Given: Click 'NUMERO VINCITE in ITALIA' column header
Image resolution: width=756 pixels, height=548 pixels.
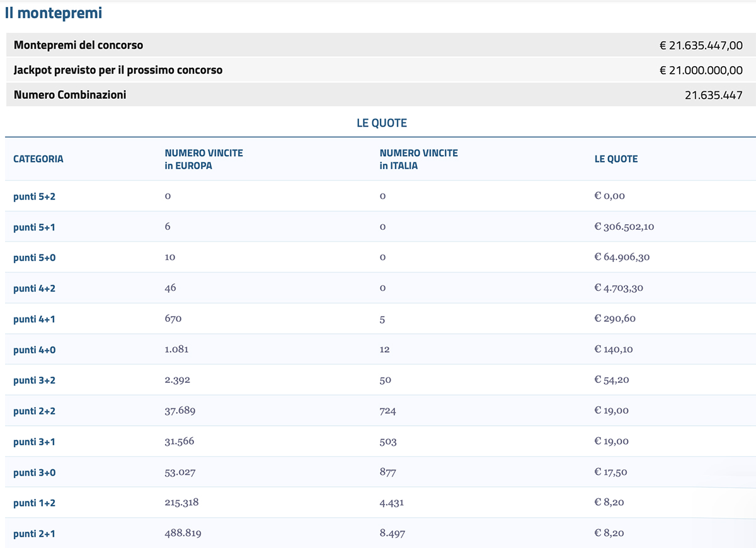Looking at the screenshot, I should 418,159.
